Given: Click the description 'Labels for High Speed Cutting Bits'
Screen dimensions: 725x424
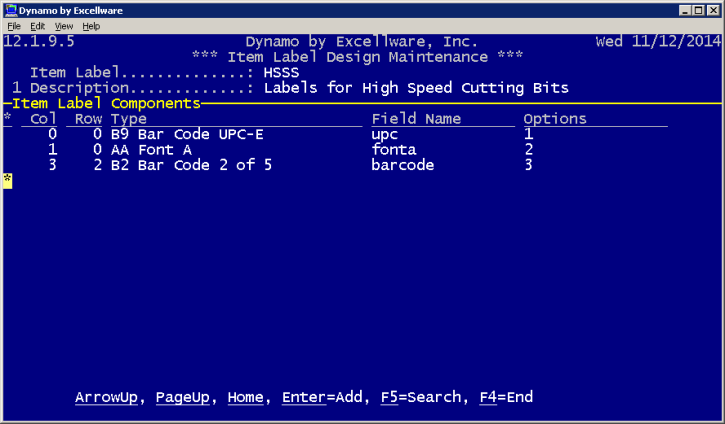Looking at the screenshot, I should [x=416, y=88].
